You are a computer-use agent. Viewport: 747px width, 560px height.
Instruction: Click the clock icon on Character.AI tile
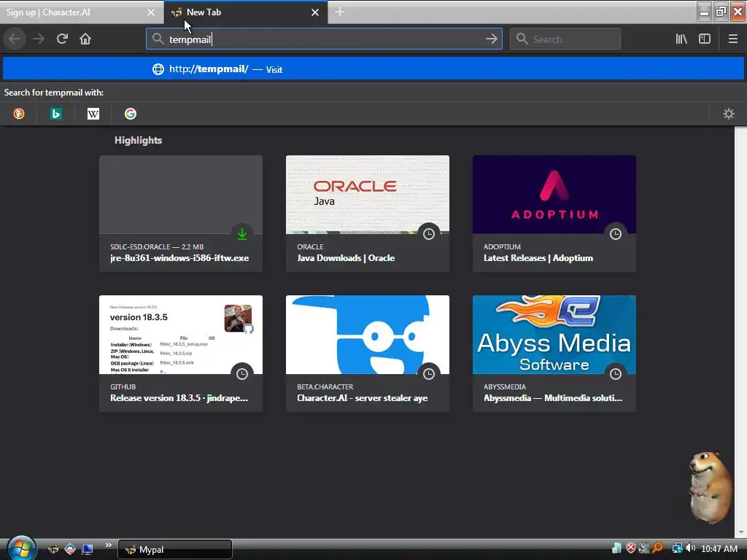(x=429, y=374)
